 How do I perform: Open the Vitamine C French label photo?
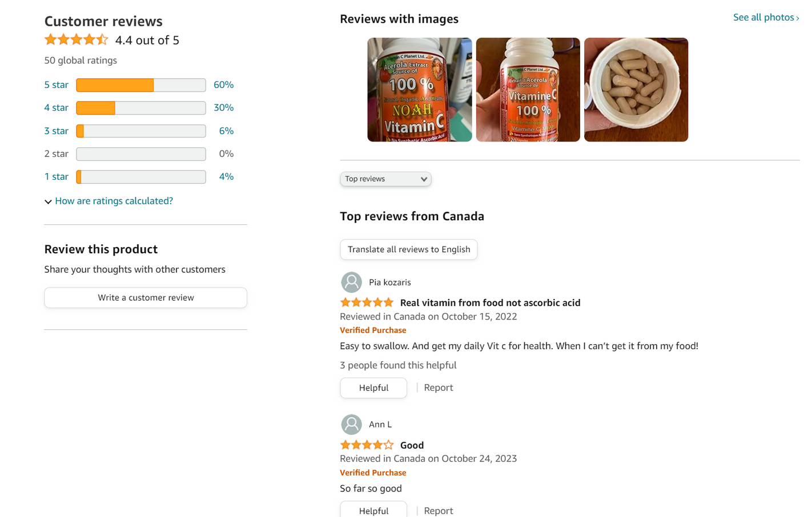pyautogui.click(x=528, y=90)
